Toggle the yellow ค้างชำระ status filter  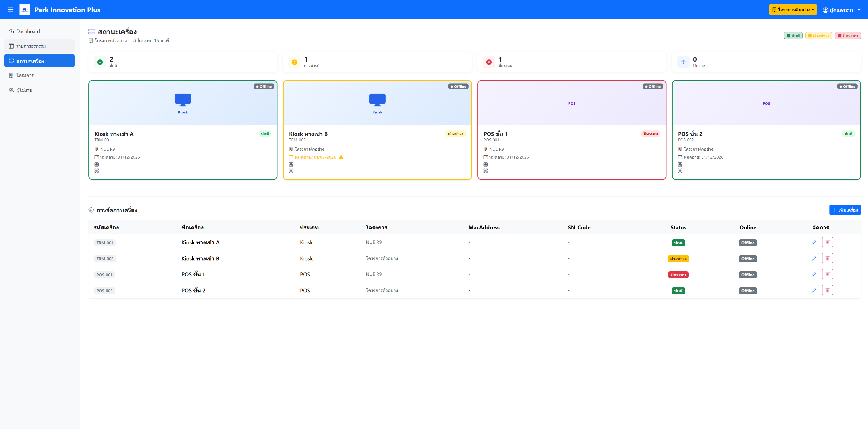click(819, 35)
